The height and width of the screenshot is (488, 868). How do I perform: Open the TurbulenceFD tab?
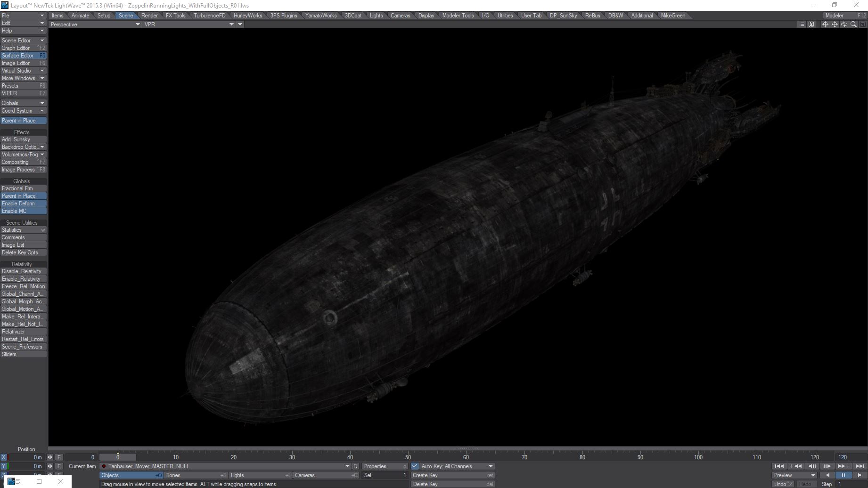tap(209, 16)
